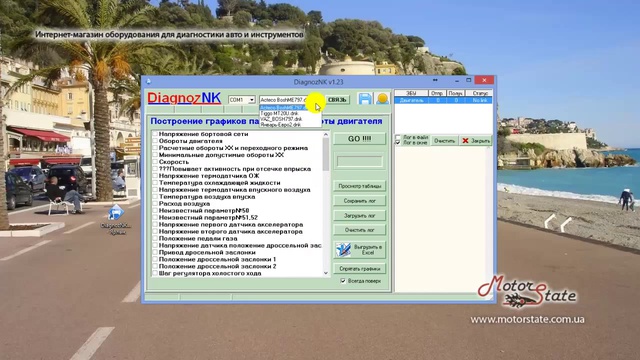
Task: Check the Скорость parameter
Action: tap(155, 162)
